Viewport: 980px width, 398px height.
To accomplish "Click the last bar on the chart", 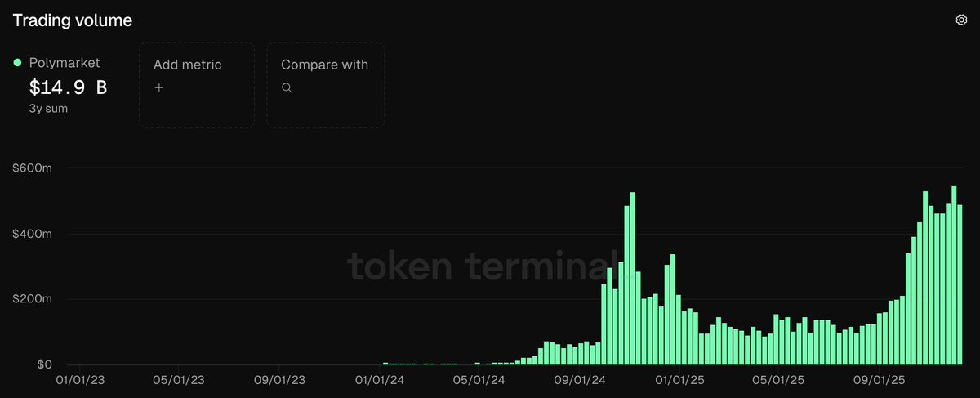I will (x=960, y=284).
